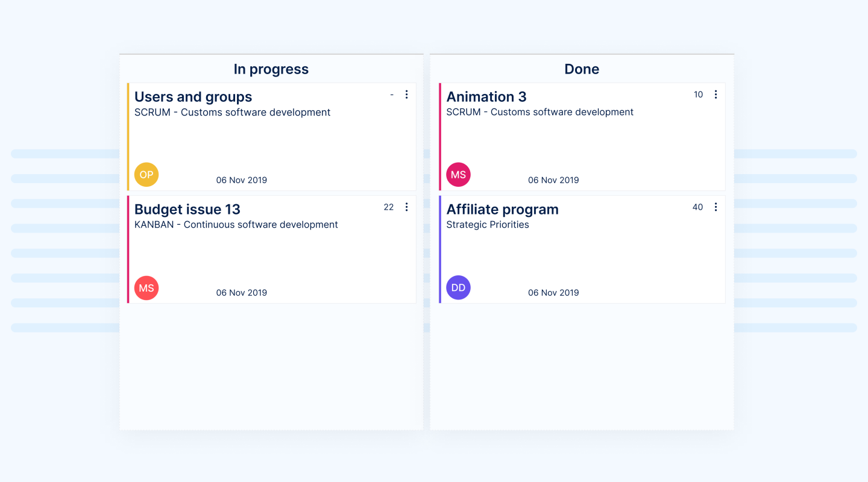Click the OP avatar on Users and groups
Image resolution: width=868 pixels, height=482 pixels.
[146, 175]
